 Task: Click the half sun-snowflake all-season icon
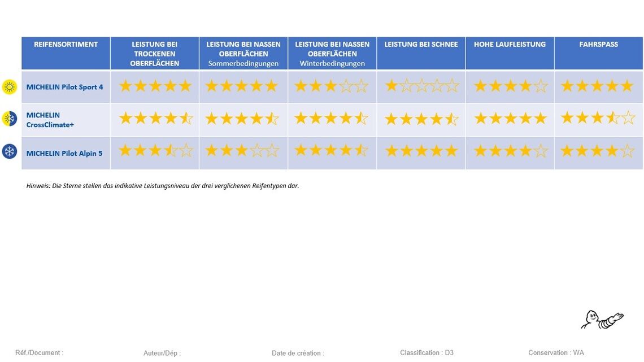tap(10, 119)
